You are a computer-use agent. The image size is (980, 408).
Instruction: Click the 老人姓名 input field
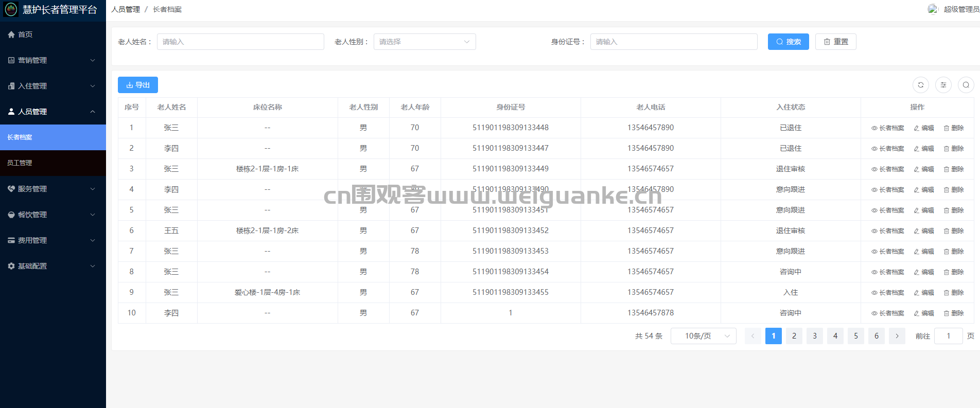coord(240,42)
